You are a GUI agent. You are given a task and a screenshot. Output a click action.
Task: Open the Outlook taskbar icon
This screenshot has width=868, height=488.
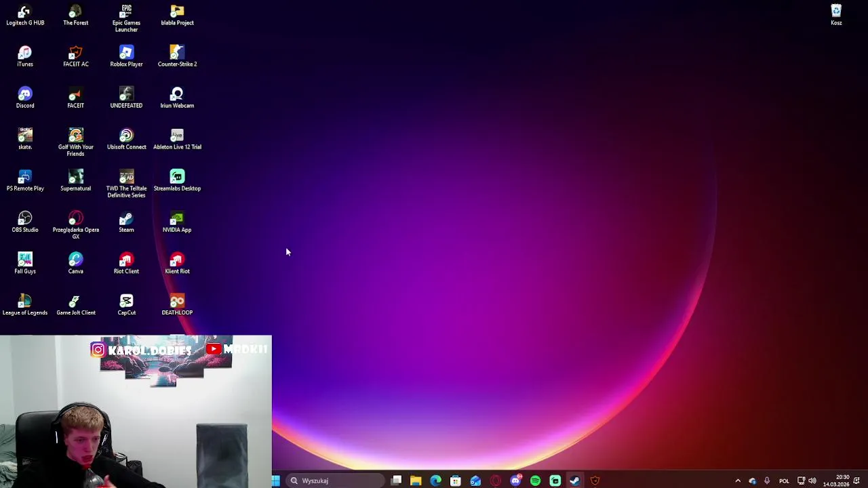pos(475,481)
